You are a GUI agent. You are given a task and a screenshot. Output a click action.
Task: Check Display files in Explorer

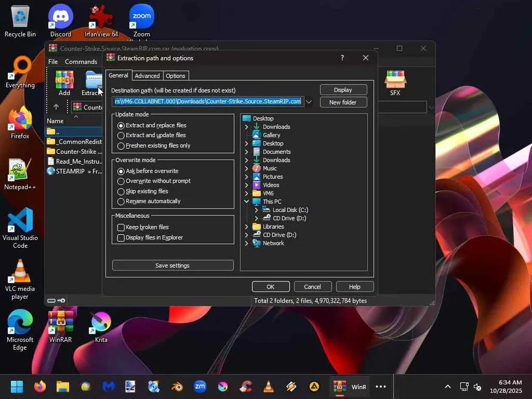click(121, 237)
